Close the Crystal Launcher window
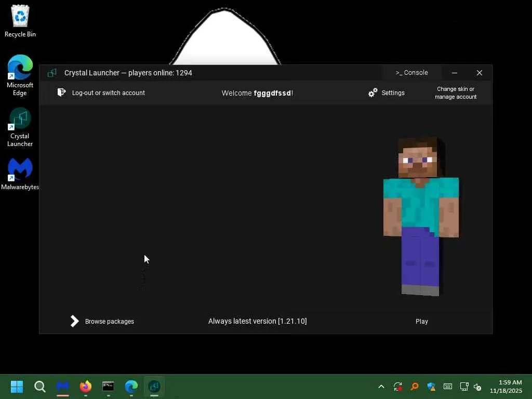Image resolution: width=532 pixels, height=399 pixels. pyautogui.click(x=479, y=73)
